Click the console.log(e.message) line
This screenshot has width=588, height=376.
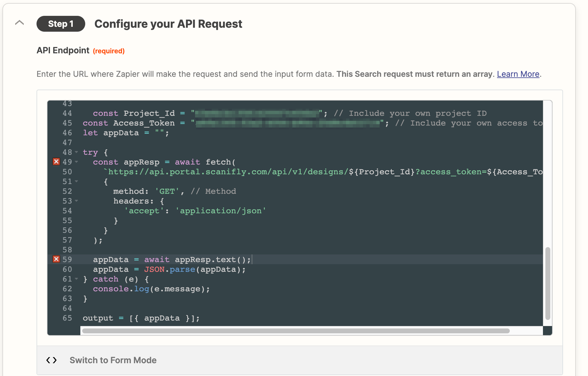(x=151, y=289)
